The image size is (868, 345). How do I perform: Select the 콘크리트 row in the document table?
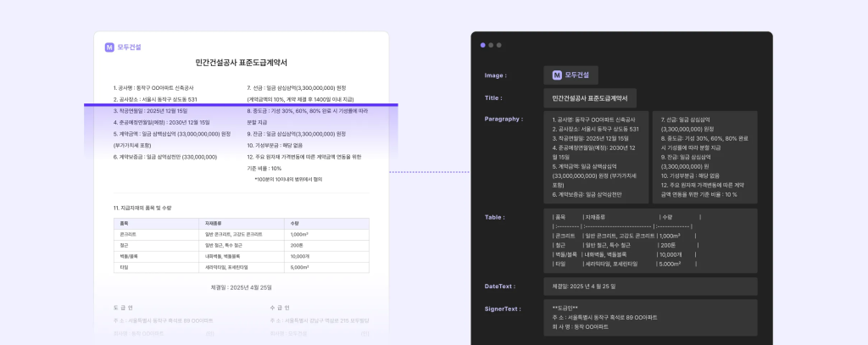tap(241, 233)
